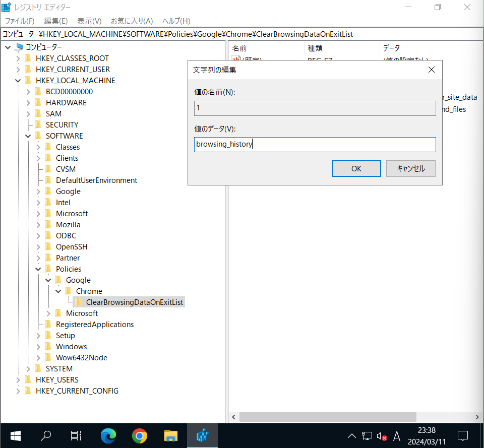
Task: Expand HKEY_CURRENT_USER
Action: click(18, 70)
